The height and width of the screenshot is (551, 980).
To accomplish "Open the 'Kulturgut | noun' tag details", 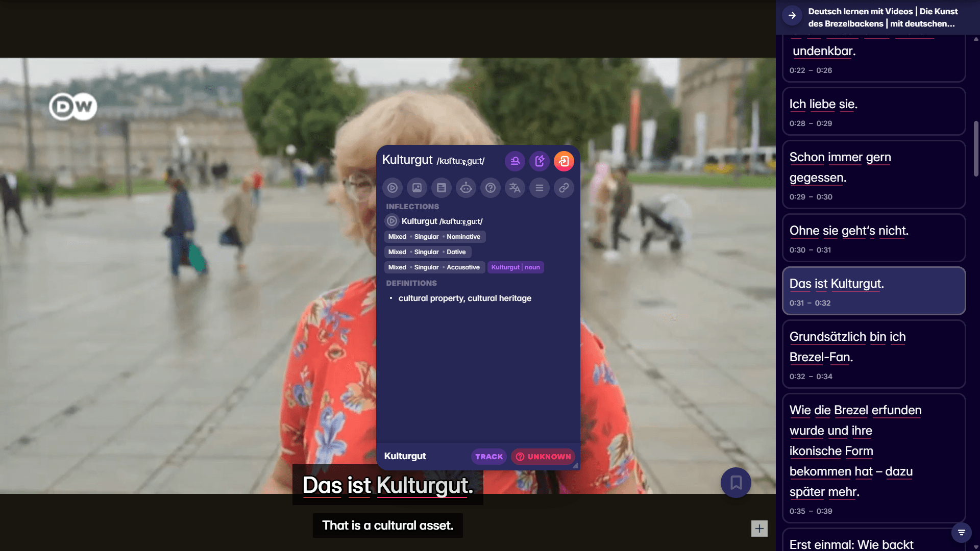I will [516, 267].
